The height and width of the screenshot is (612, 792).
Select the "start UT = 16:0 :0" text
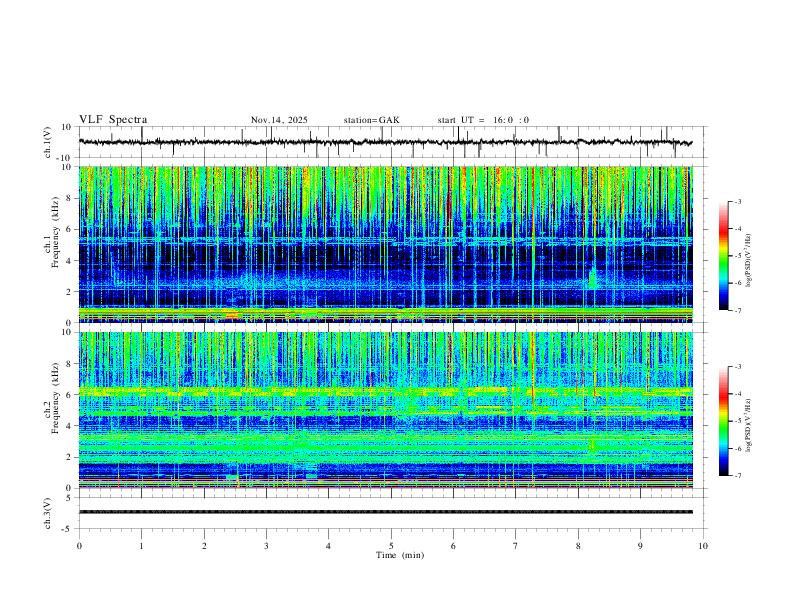[x=483, y=120]
